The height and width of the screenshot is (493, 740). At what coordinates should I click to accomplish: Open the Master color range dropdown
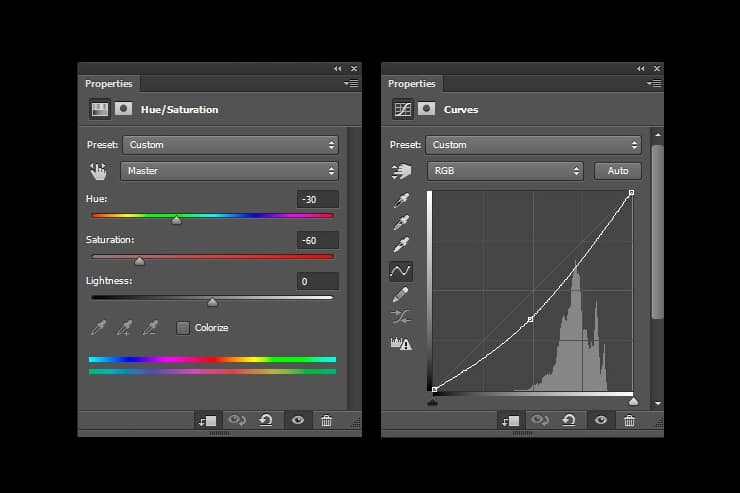pos(229,171)
